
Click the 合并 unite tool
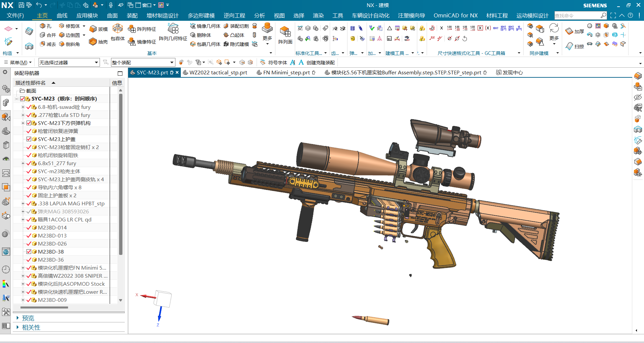point(48,35)
